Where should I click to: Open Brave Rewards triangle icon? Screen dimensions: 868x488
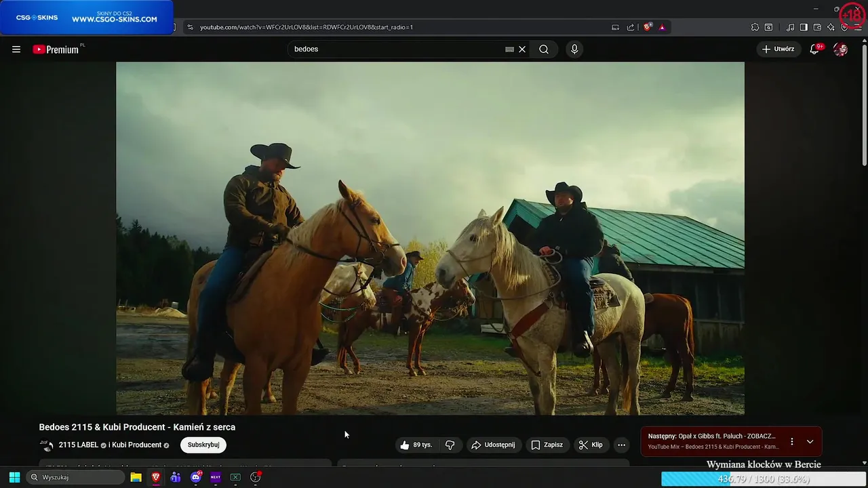tap(662, 27)
